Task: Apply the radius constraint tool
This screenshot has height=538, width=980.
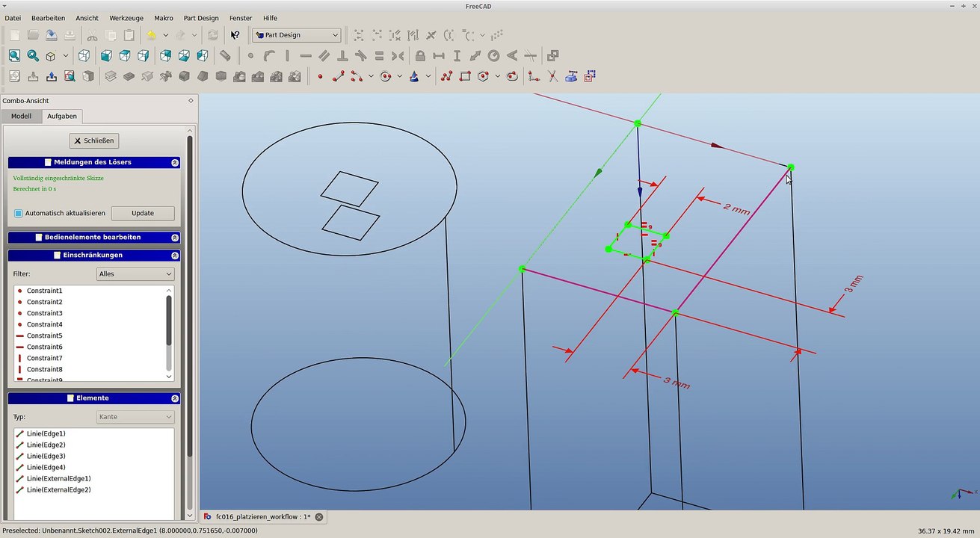Action: coord(493,55)
